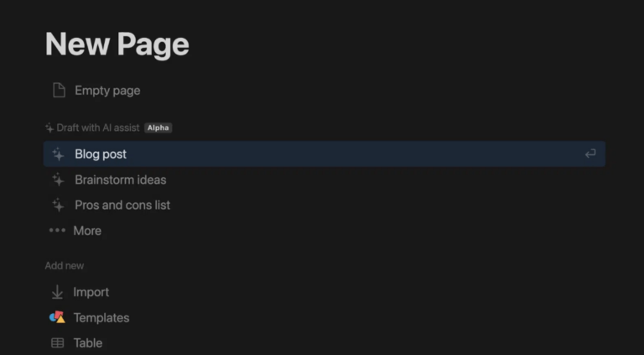Select the Empty page option
Viewport: 644px width, 355px height.
pyautogui.click(x=107, y=91)
